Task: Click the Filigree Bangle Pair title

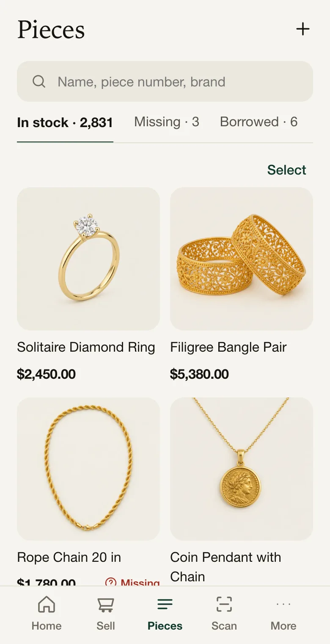Action: tap(228, 347)
